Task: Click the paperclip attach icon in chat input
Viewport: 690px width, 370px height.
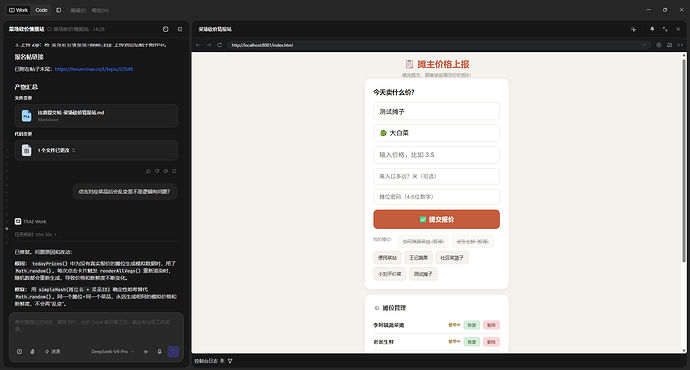Action: [x=32, y=352]
